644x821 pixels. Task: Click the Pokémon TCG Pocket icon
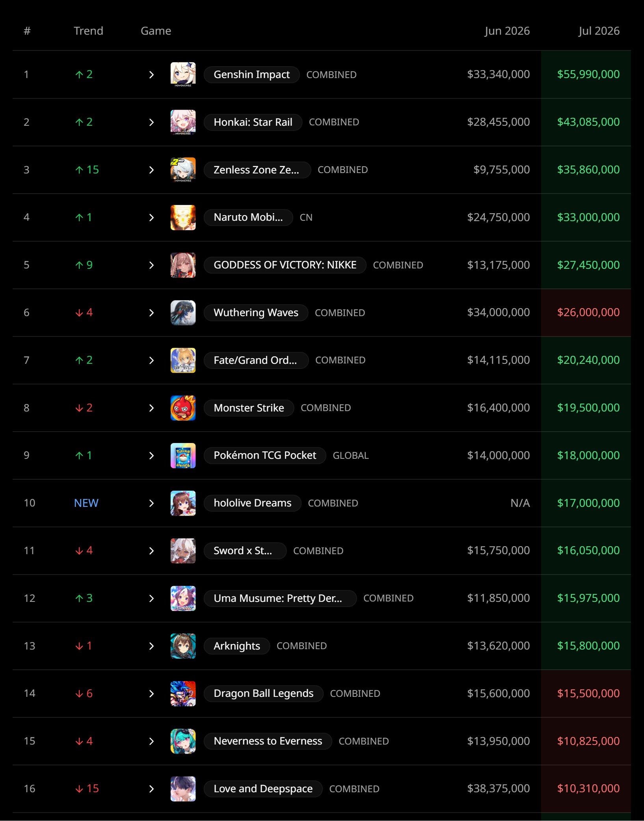coord(183,455)
